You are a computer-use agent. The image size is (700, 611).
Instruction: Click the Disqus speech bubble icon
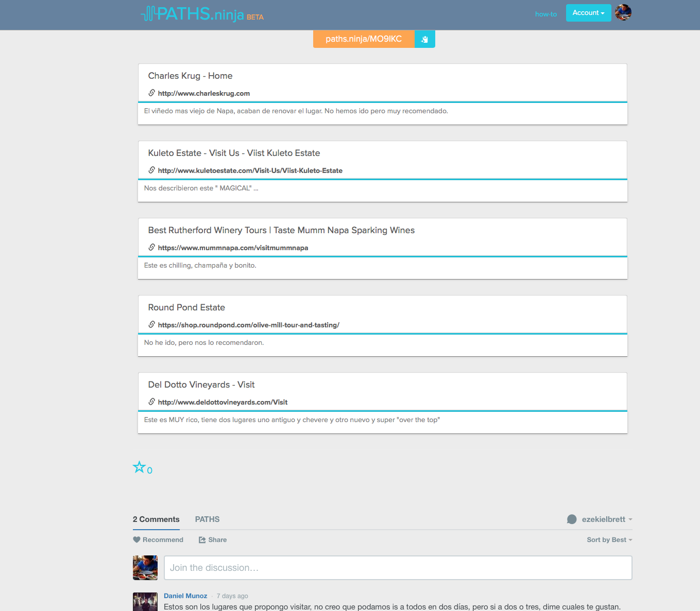point(572,519)
